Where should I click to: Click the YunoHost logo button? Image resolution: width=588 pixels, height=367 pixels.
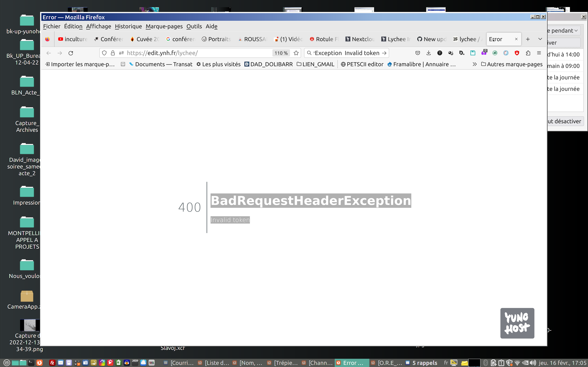click(517, 323)
